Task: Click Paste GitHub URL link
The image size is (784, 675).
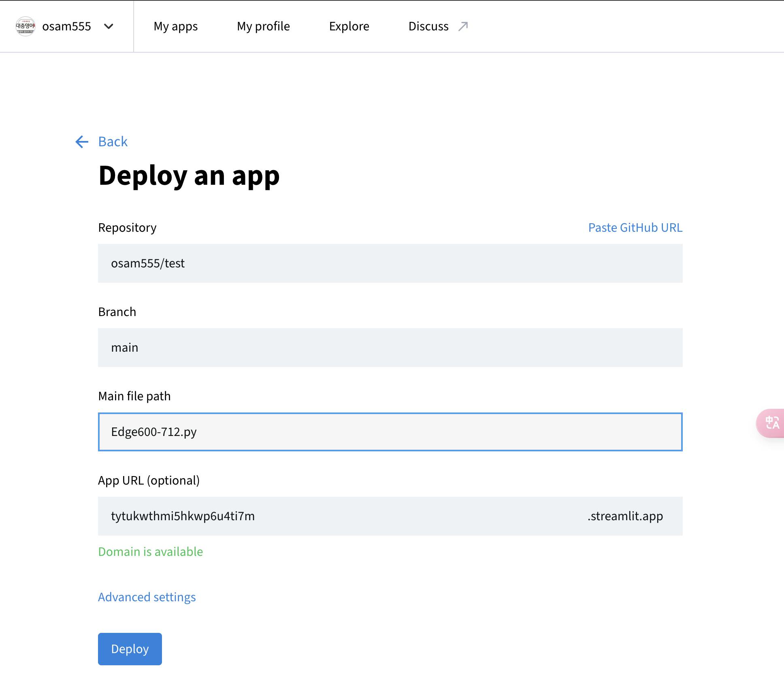Action: click(635, 228)
